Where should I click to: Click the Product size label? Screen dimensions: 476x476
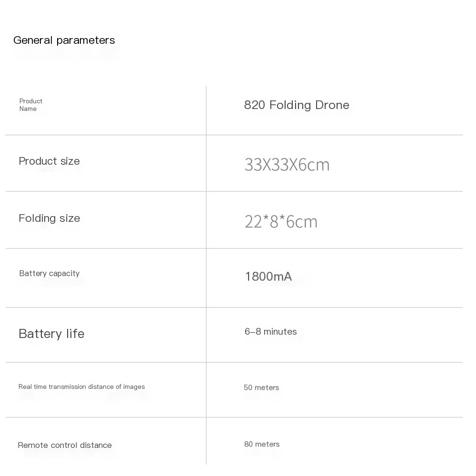pyautogui.click(x=49, y=161)
